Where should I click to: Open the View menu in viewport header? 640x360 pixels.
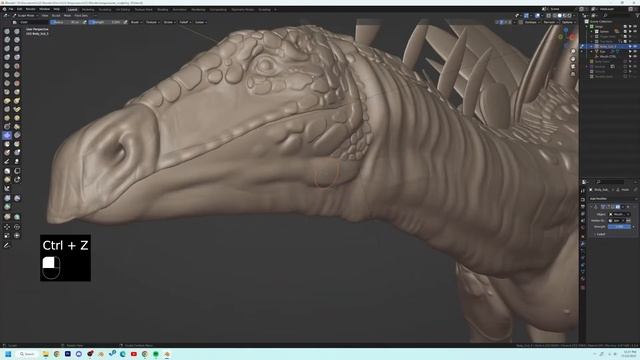pyautogui.click(x=44, y=16)
